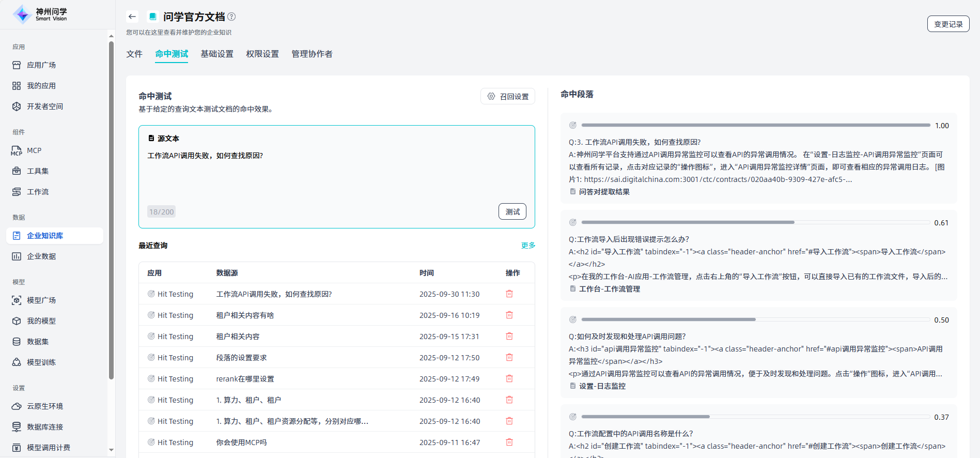Open 工具集 from the sidebar
The height and width of the screenshot is (458, 980).
tap(38, 171)
